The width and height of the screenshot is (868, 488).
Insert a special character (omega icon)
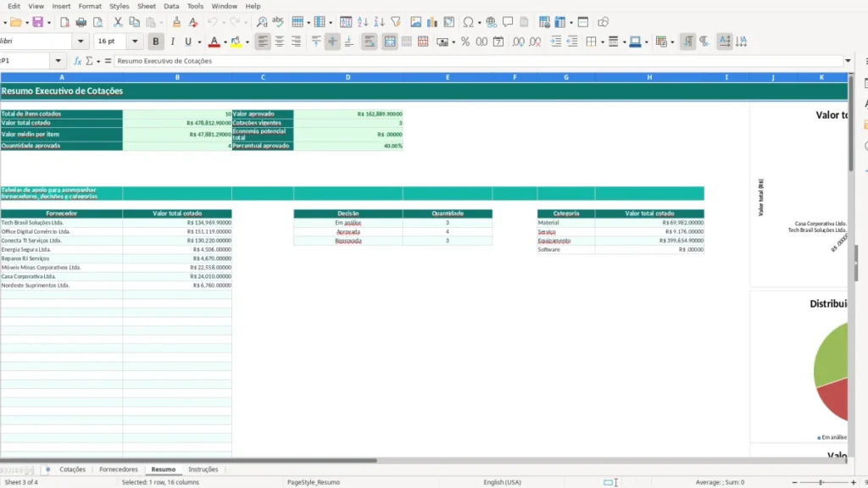click(468, 22)
